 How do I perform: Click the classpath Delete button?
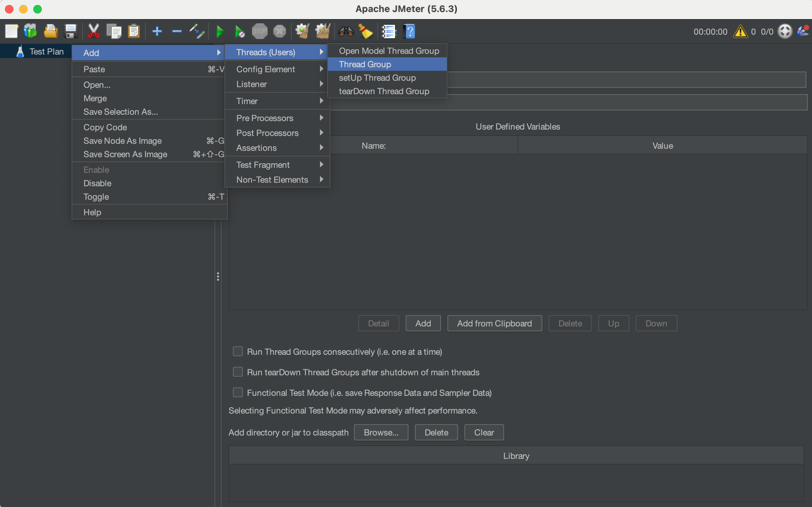(x=436, y=432)
